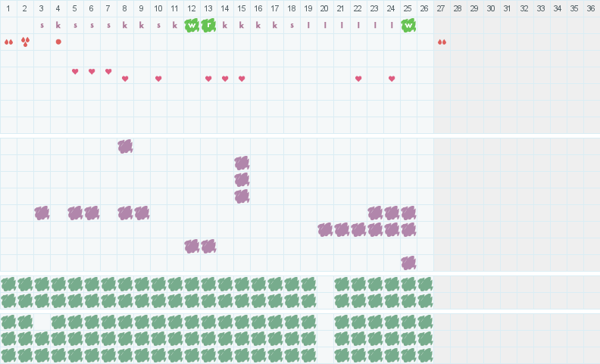Click the top green mark on day 1
Image resolution: width=600 pixels, height=364 pixels.
[x=8, y=285]
